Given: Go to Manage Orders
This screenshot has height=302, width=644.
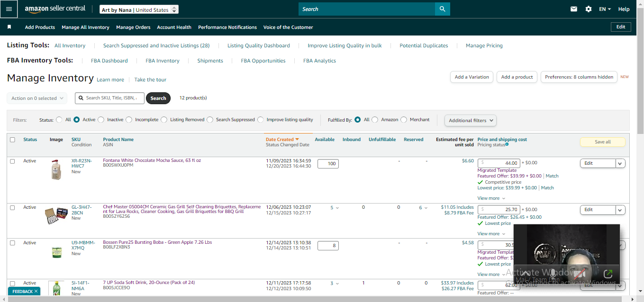Looking at the screenshot, I should click(x=133, y=27).
